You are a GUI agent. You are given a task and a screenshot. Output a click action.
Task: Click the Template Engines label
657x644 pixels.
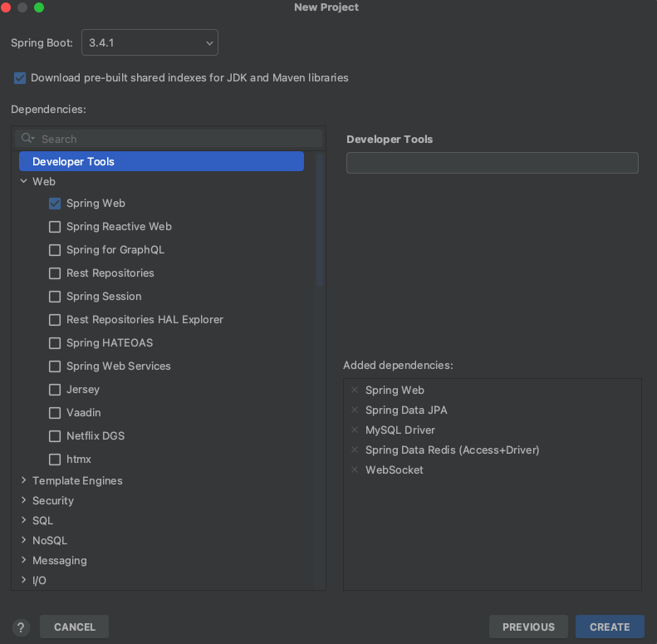[x=77, y=480]
